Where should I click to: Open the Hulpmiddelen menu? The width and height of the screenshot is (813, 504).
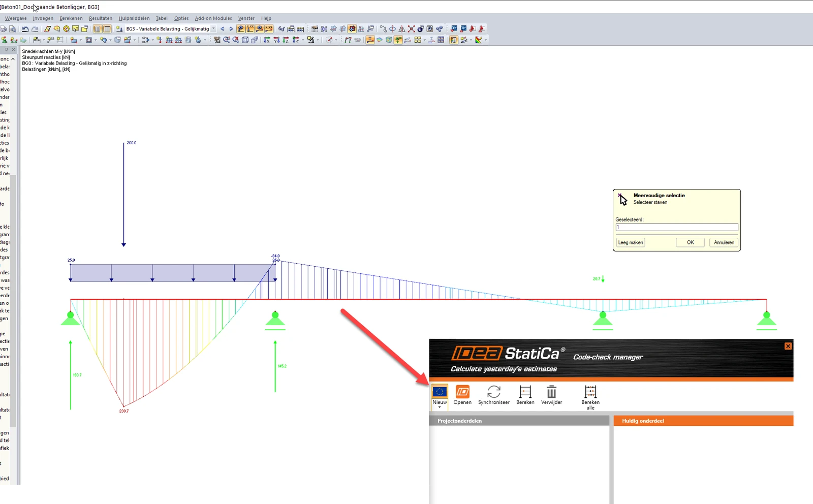point(134,18)
